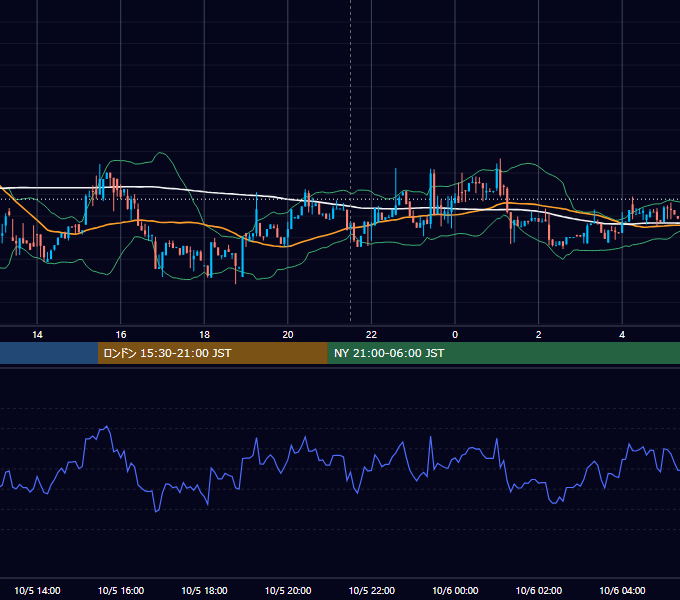Click the London 15:30-21:00 JST session bar
The image size is (680, 600).
point(212,353)
